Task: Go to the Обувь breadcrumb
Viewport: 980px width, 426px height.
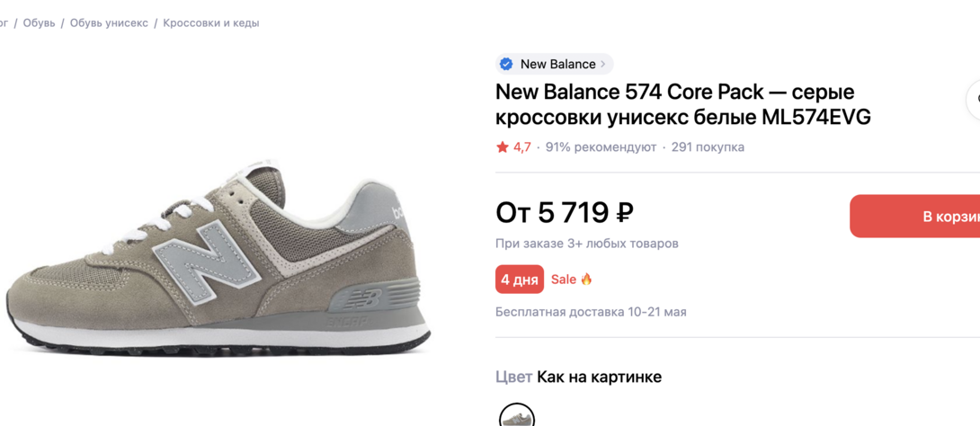Action: 39,23
